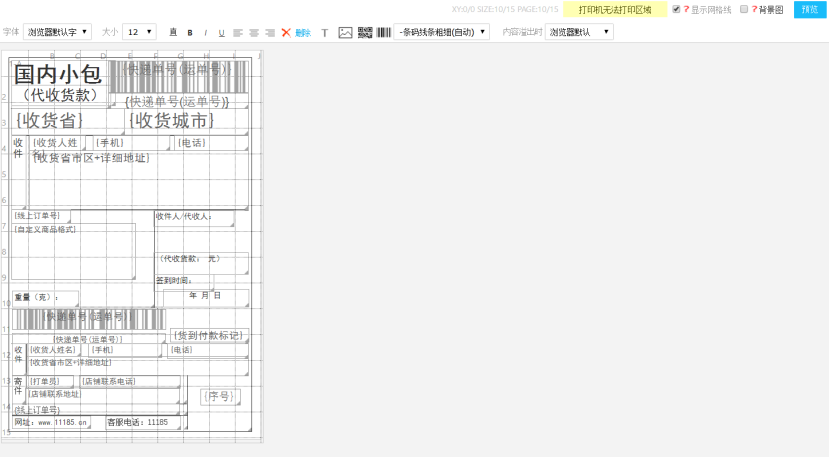Expand the font size dropdown showing 12
Screen dimensions: 830x457
(139, 32)
